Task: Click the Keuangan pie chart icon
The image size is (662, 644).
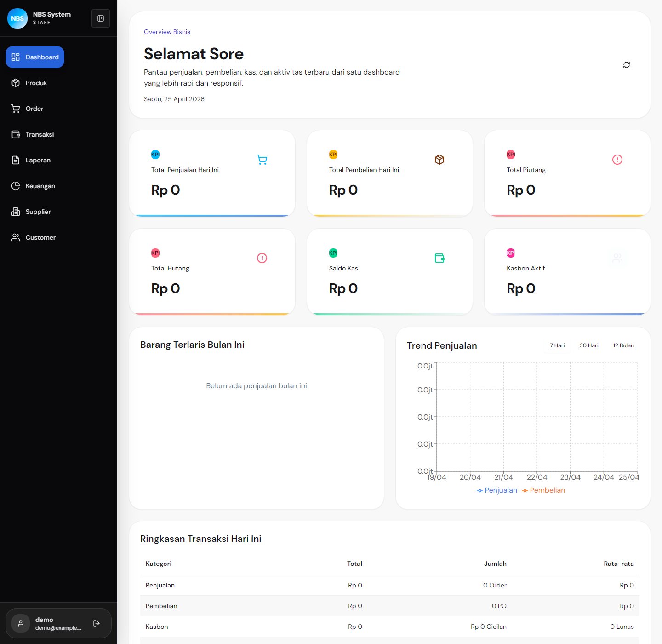Action: pyautogui.click(x=16, y=186)
